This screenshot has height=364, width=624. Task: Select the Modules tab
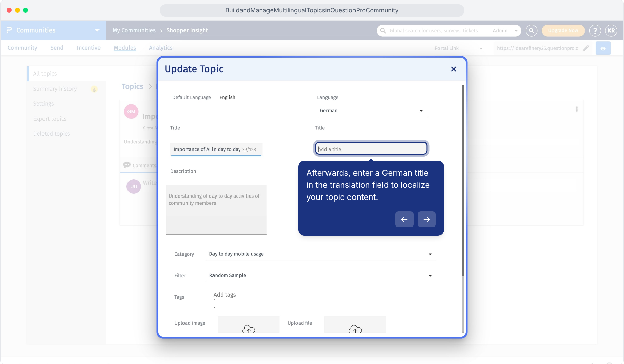click(x=125, y=48)
